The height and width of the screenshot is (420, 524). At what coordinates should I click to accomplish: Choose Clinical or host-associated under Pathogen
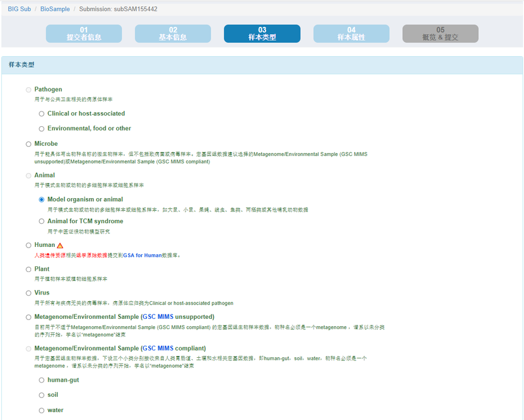[41, 113]
